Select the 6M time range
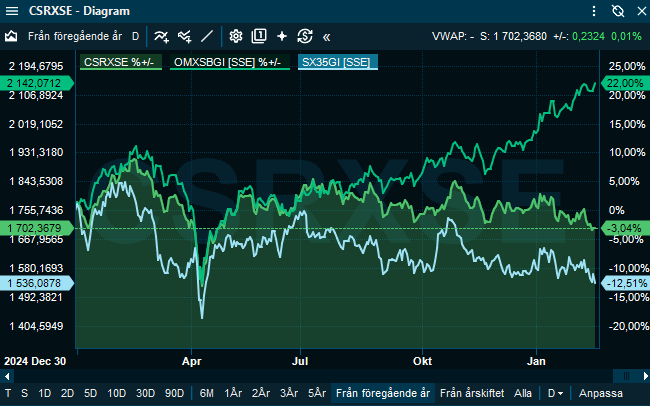The image size is (650, 406). [x=206, y=393]
